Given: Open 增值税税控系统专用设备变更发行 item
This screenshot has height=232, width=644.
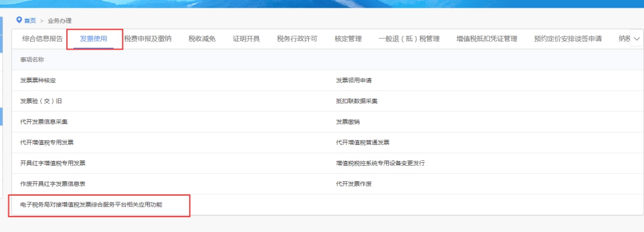Looking at the screenshot, I should (x=380, y=163).
